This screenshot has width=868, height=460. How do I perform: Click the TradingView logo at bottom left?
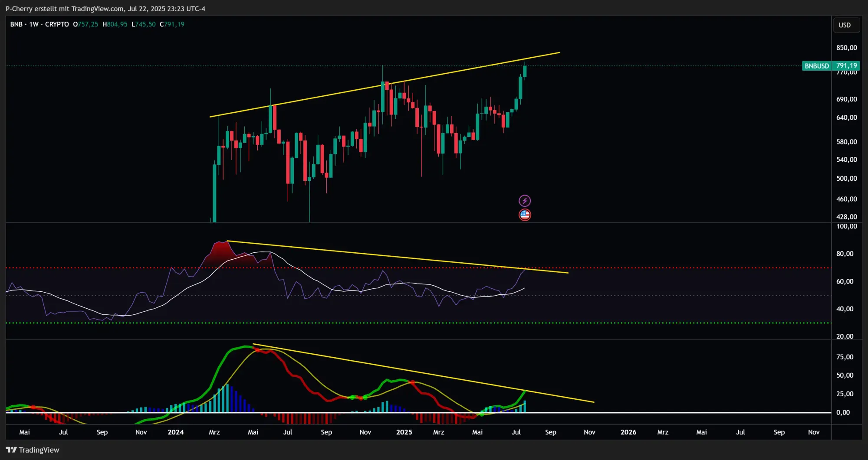[x=33, y=450]
